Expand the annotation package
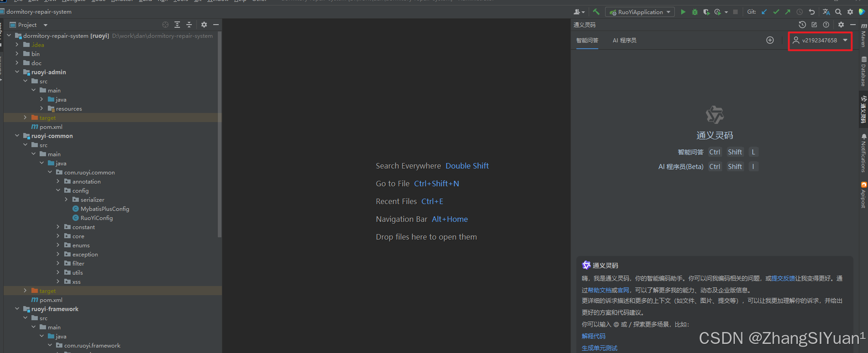This screenshot has width=868, height=353. point(58,181)
